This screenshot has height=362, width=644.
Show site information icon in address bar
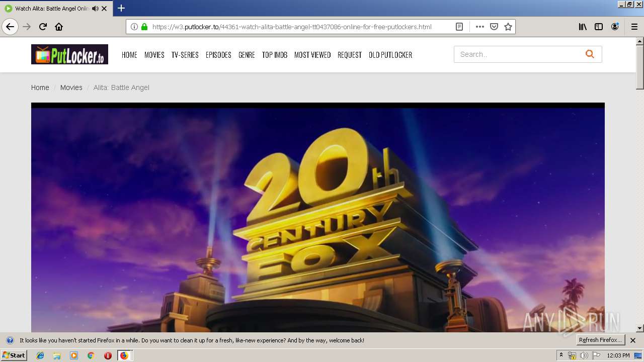[x=134, y=27]
